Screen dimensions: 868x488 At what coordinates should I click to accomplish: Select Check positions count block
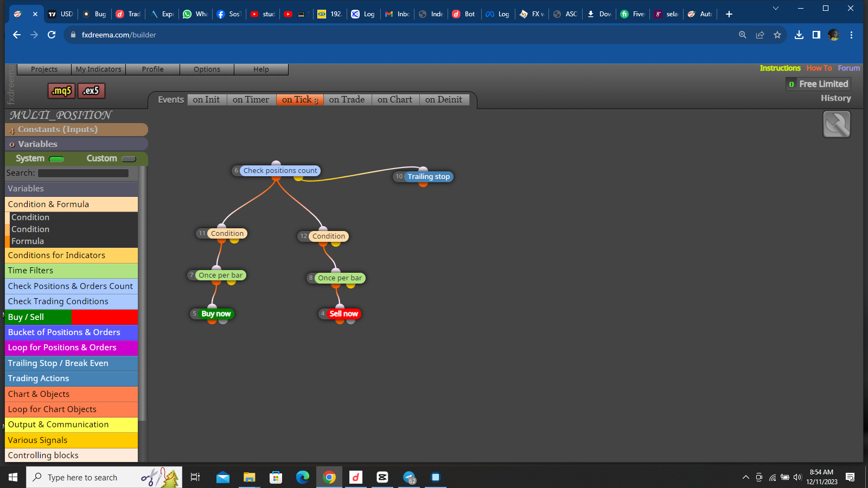280,171
